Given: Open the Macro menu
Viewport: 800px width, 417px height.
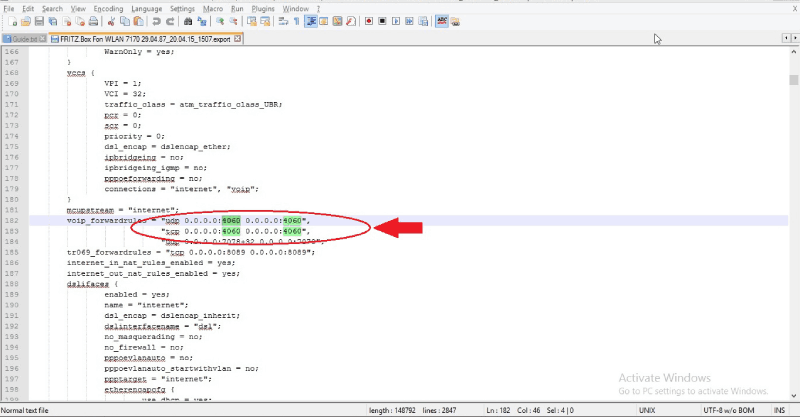Looking at the screenshot, I should click(213, 9).
